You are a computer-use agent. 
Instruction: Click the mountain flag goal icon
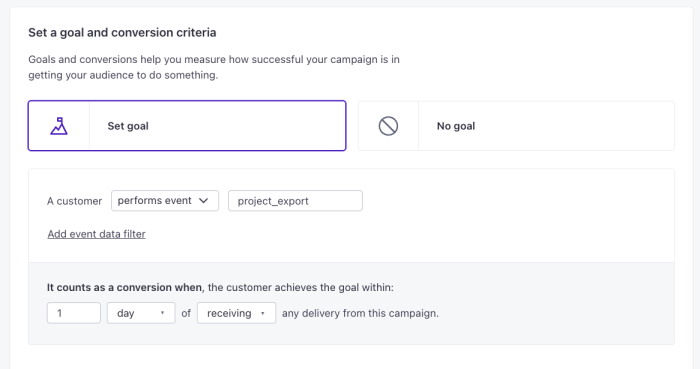58,126
